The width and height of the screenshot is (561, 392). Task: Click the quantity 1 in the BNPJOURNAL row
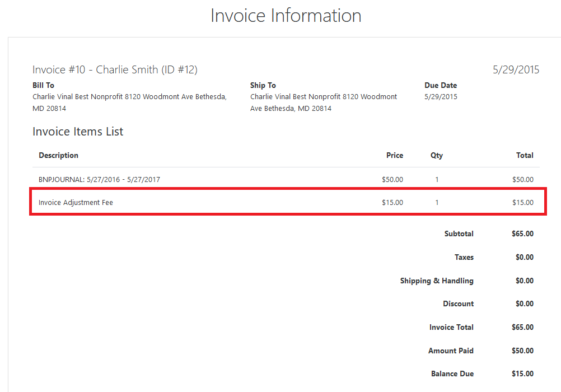[x=437, y=179]
